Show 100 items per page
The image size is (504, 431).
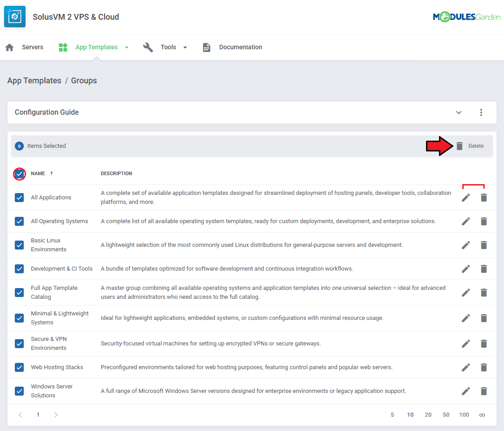click(464, 415)
